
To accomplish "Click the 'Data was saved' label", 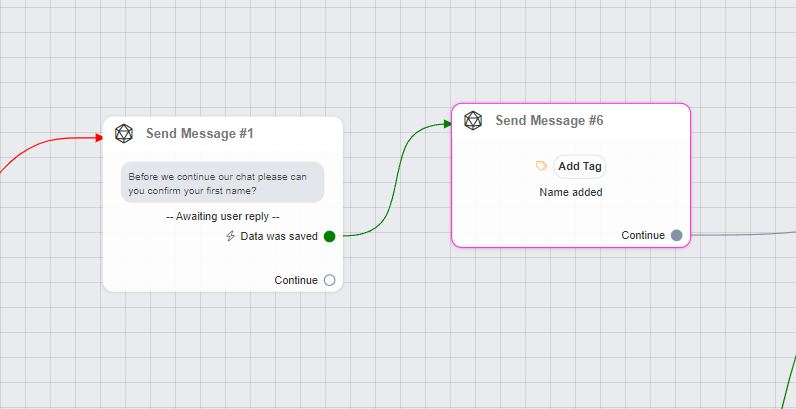I will (279, 236).
